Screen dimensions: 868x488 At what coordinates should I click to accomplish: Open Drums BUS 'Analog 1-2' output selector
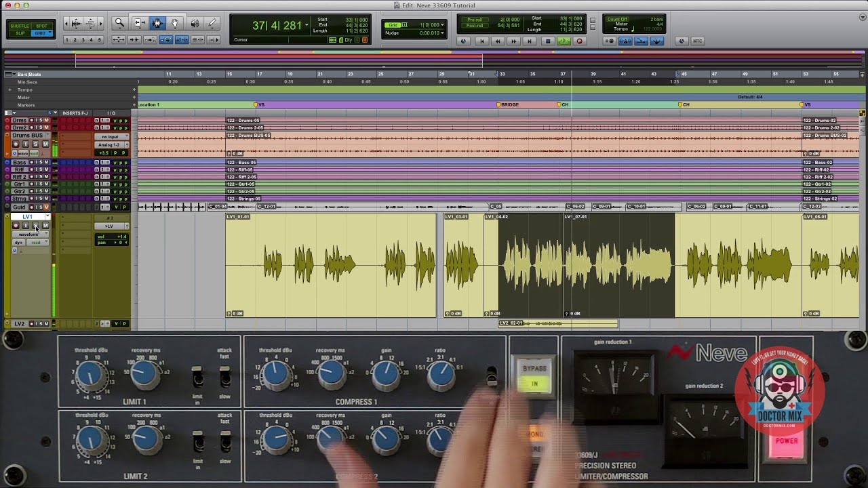(x=110, y=144)
